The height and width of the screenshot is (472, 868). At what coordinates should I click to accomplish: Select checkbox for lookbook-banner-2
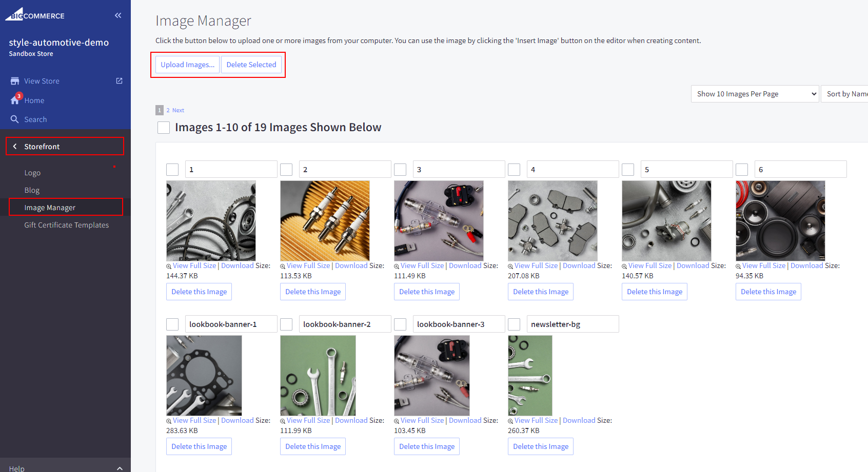pos(286,324)
